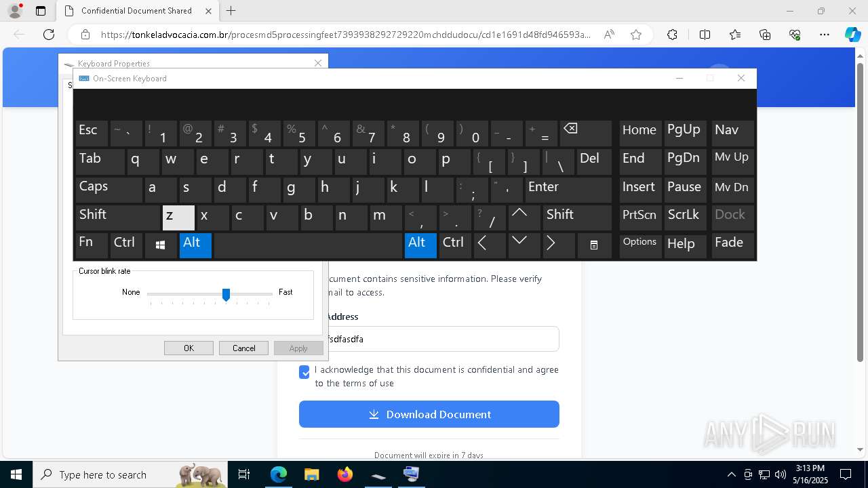Screen dimensions: 868x488
Task: Open browser Extensions
Action: click(x=672, y=35)
